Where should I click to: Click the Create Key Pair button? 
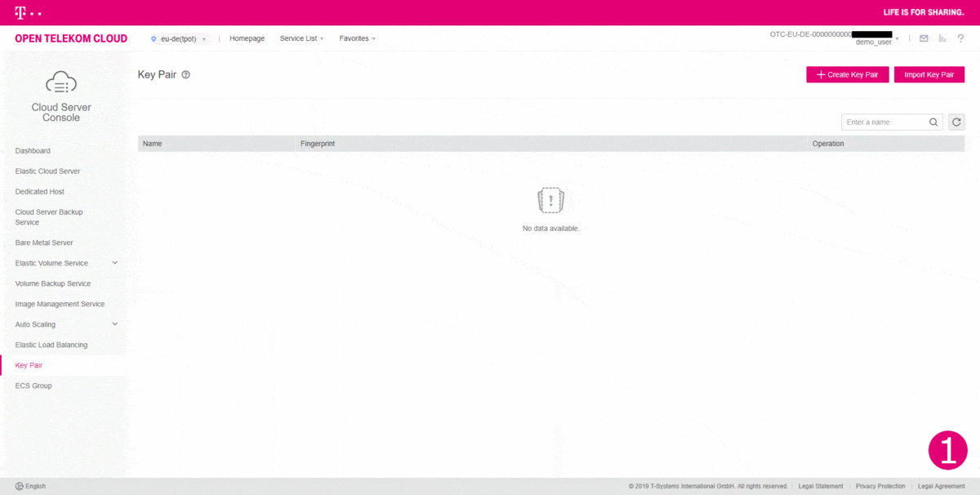[847, 74]
